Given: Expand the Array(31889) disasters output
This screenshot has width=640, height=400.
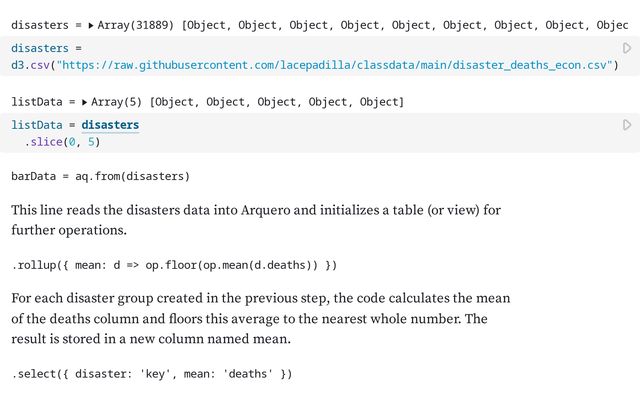Looking at the screenshot, I should tap(91, 25).
